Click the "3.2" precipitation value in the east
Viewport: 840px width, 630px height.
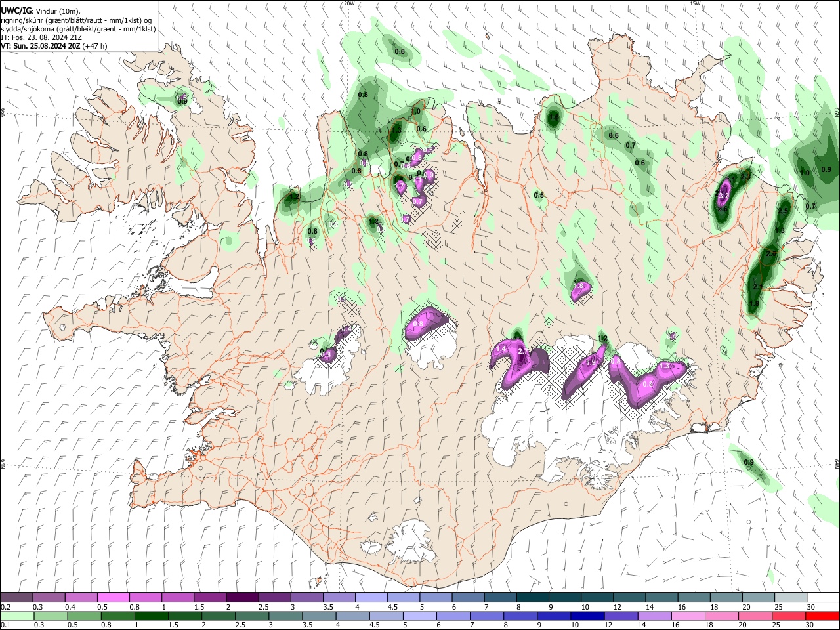[x=724, y=196]
